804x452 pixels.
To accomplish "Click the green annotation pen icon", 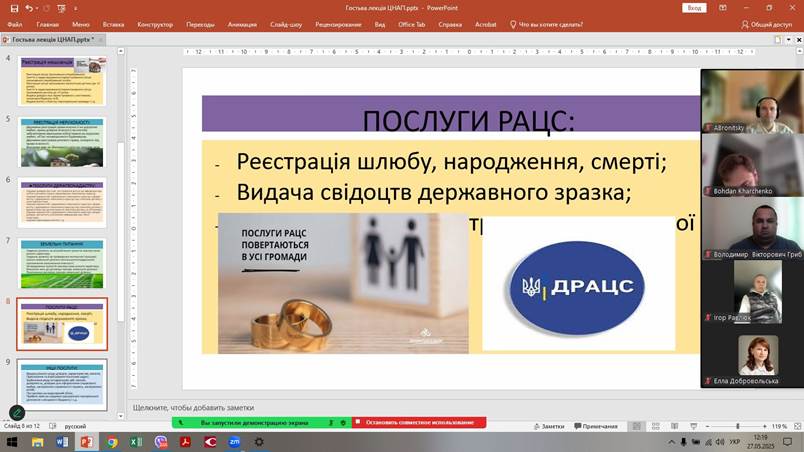I will click(17, 412).
